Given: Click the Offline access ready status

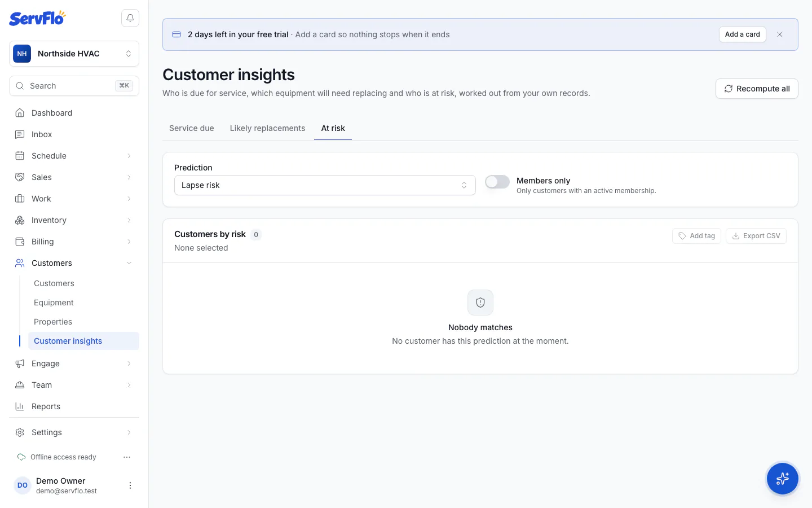Looking at the screenshot, I should [57, 457].
